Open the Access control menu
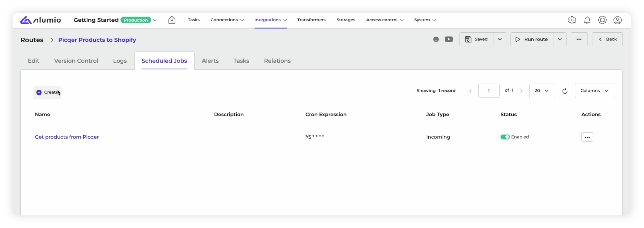Screen dimensions: 644x228 (x=385, y=20)
